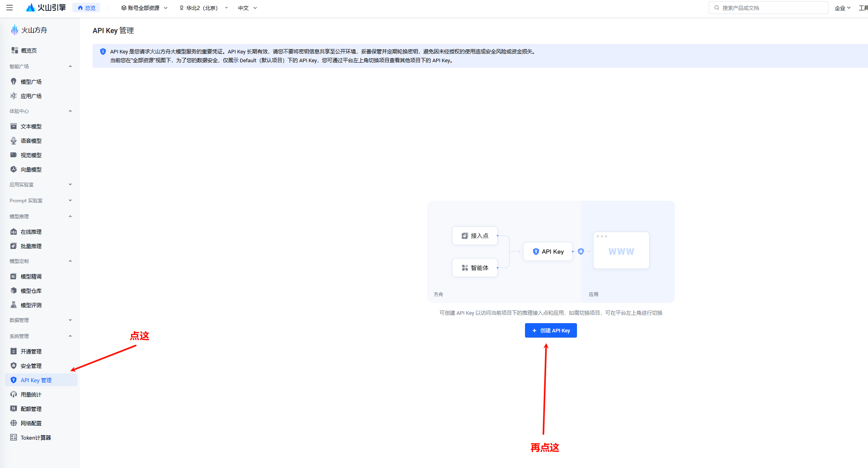
Task: Click the 开通管理 icon
Action: pyautogui.click(x=14, y=351)
